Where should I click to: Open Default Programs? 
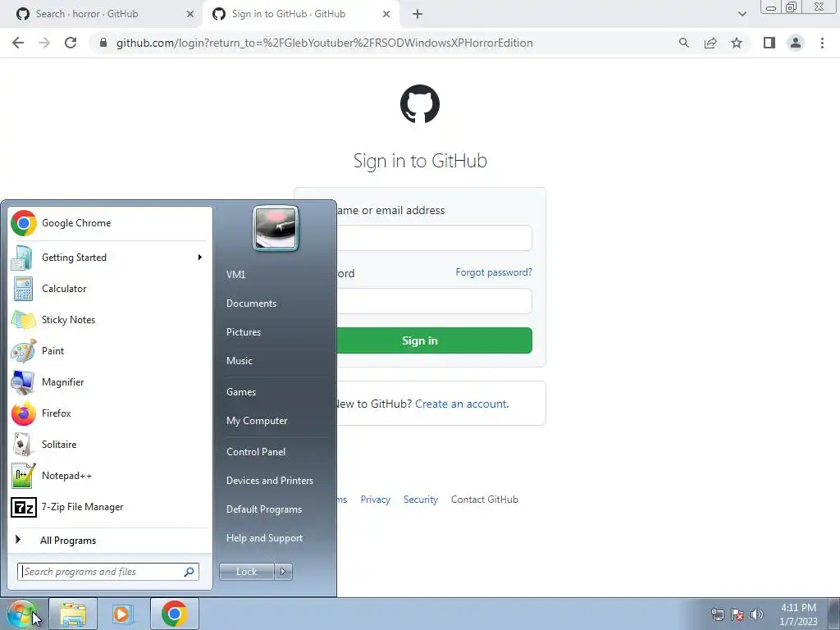(264, 509)
